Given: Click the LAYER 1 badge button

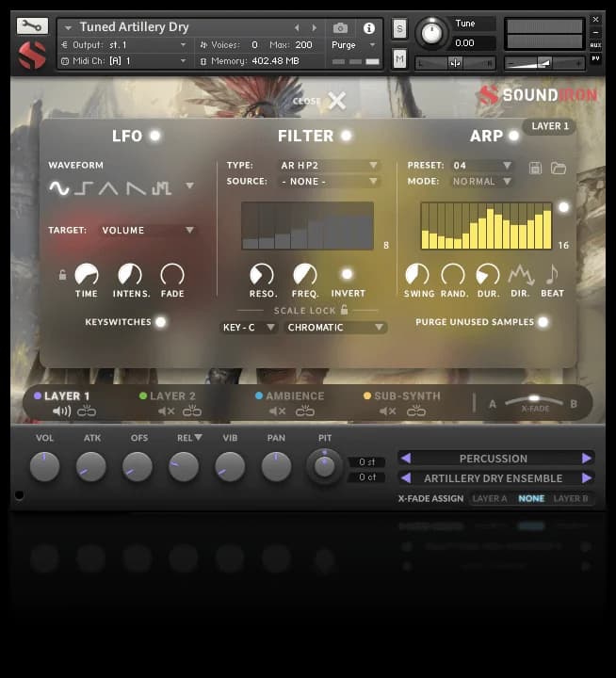Looking at the screenshot, I should (x=550, y=126).
